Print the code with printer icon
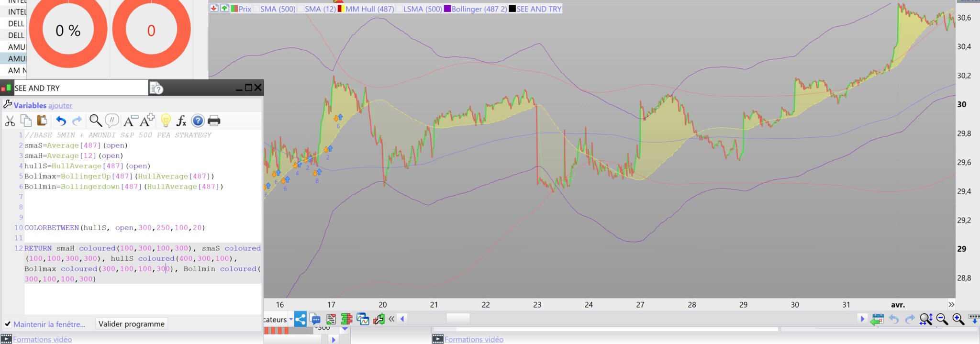The image size is (980, 344). [214, 121]
